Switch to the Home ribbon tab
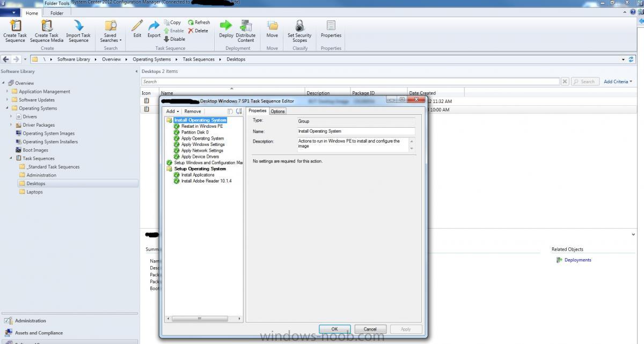Image resolution: width=644 pixels, height=344 pixels. (32, 13)
